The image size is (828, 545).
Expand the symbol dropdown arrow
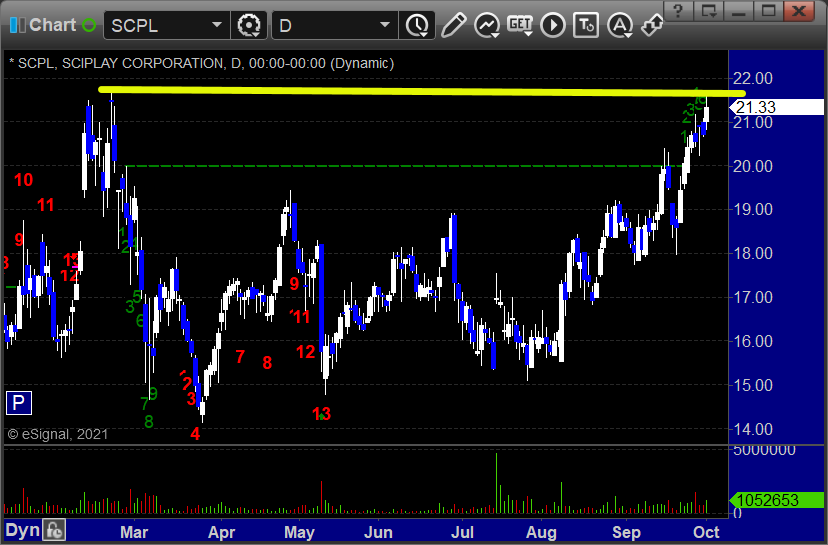[x=217, y=25]
